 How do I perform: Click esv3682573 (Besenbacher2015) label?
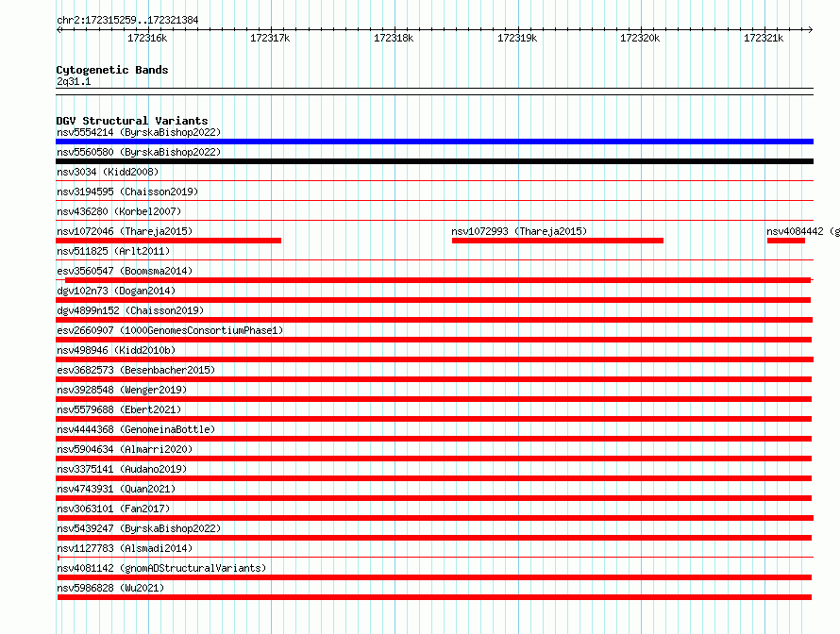click(136, 370)
